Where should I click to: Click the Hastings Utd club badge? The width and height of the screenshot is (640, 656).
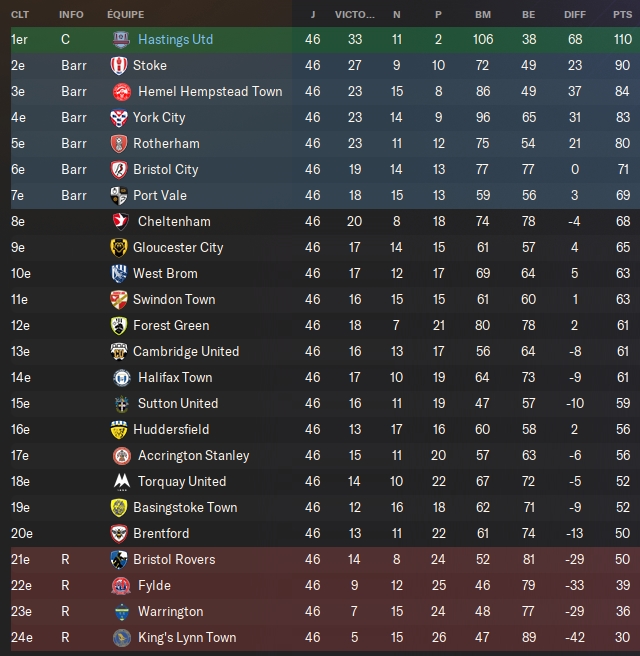tap(120, 39)
